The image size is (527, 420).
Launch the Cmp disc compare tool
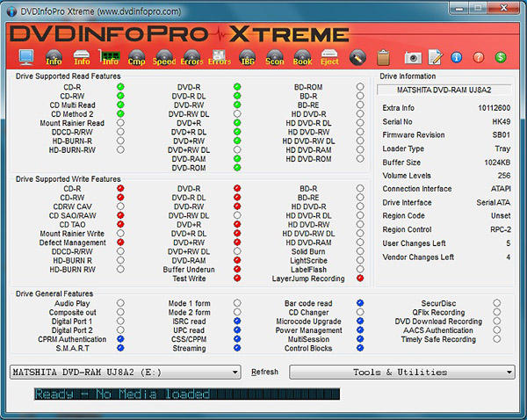click(136, 57)
